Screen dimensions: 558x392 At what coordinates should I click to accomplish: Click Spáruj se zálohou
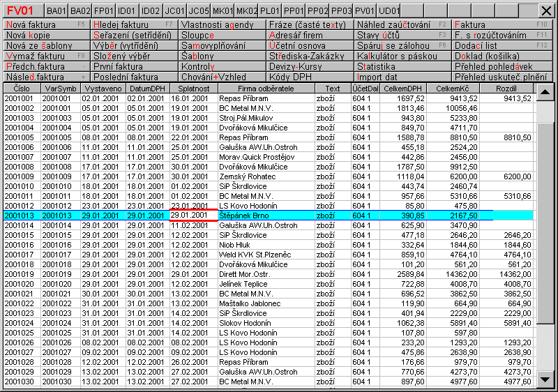(402, 45)
